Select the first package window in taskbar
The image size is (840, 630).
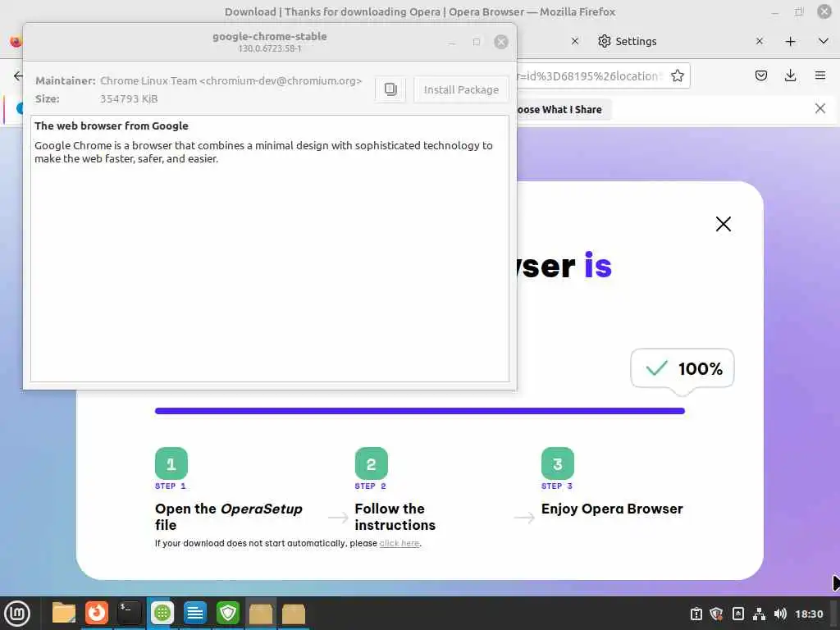click(260, 614)
